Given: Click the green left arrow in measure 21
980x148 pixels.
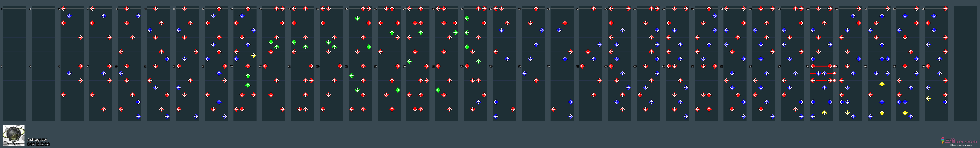Looking at the screenshot, I should point(294,42).
